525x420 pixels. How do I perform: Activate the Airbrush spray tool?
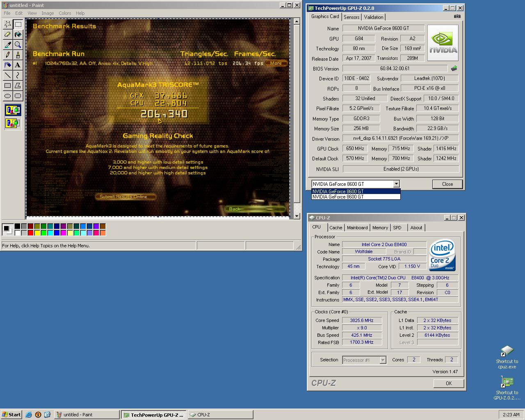[7, 65]
